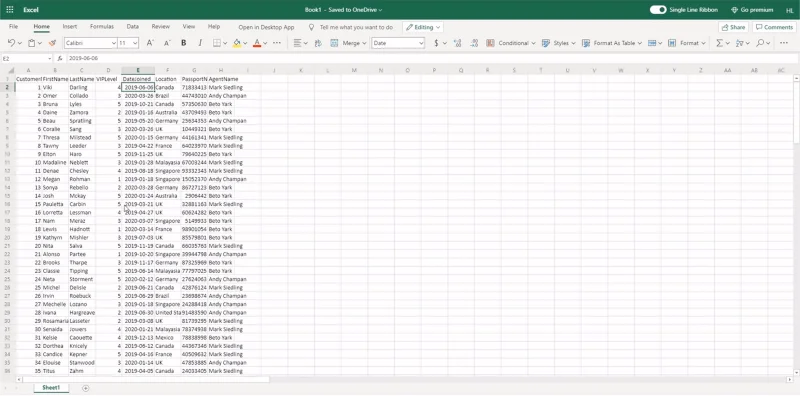Click the Paste clipboard icon
This screenshot has height=396, width=800.
click(x=32, y=43)
